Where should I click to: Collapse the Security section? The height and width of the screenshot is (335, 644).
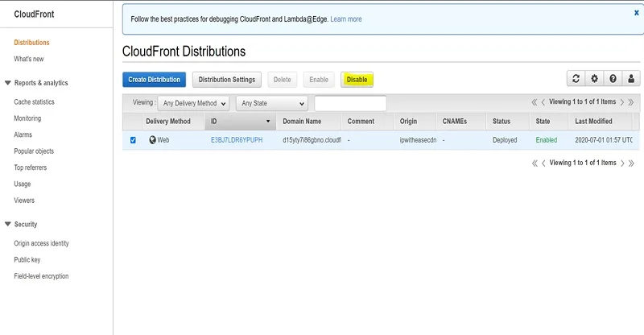pos(8,224)
